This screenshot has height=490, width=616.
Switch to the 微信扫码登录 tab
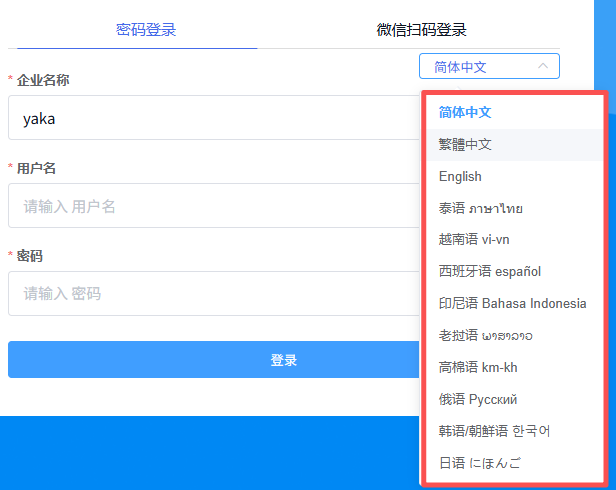click(x=421, y=30)
